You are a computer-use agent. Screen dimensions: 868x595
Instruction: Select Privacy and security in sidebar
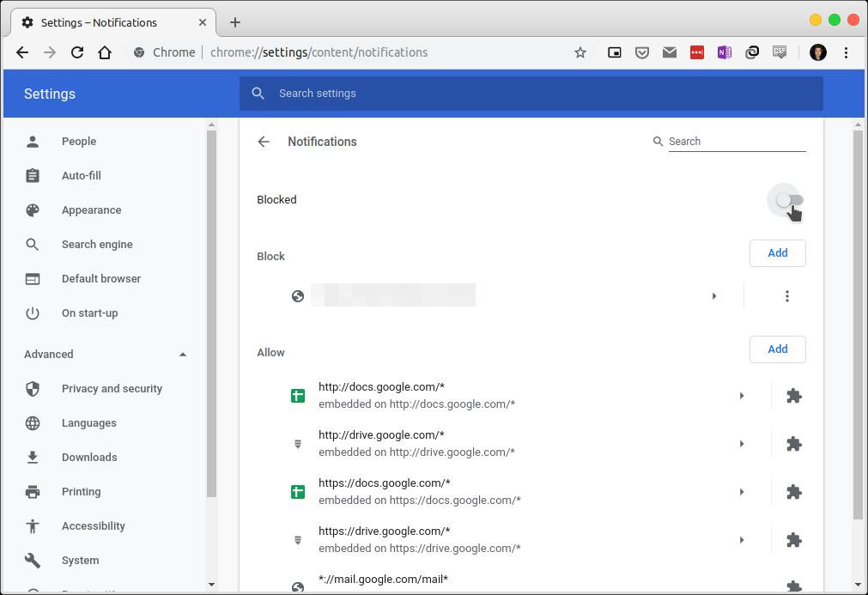pos(112,388)
